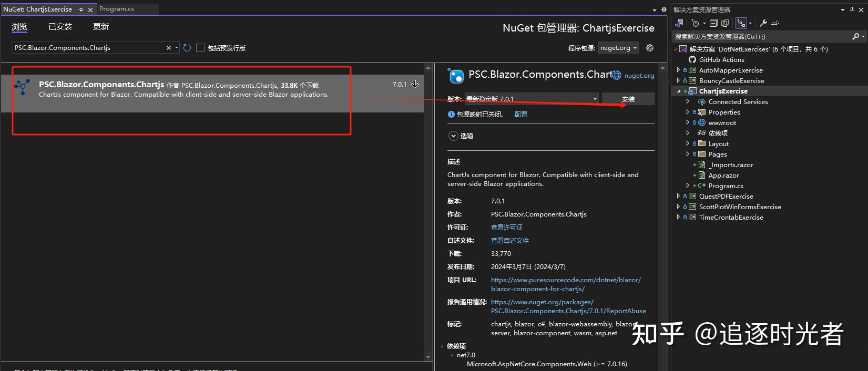
Task: Click the results list vertical scrollbar
Action: (x=428, y=212)
